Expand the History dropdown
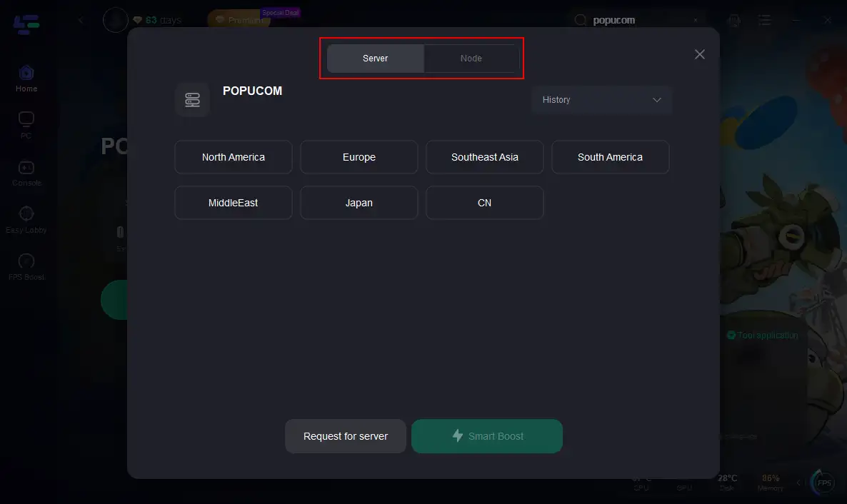This screenshot has width=847, height=504. [x=601, y=100]
